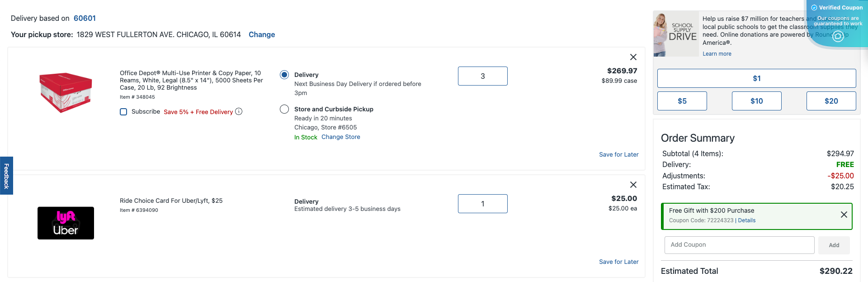Image resolution: width=868 pixels, height=282 pixels.
Task: Click Change Store for Store #6505
Action: click(x=340, y=137)
